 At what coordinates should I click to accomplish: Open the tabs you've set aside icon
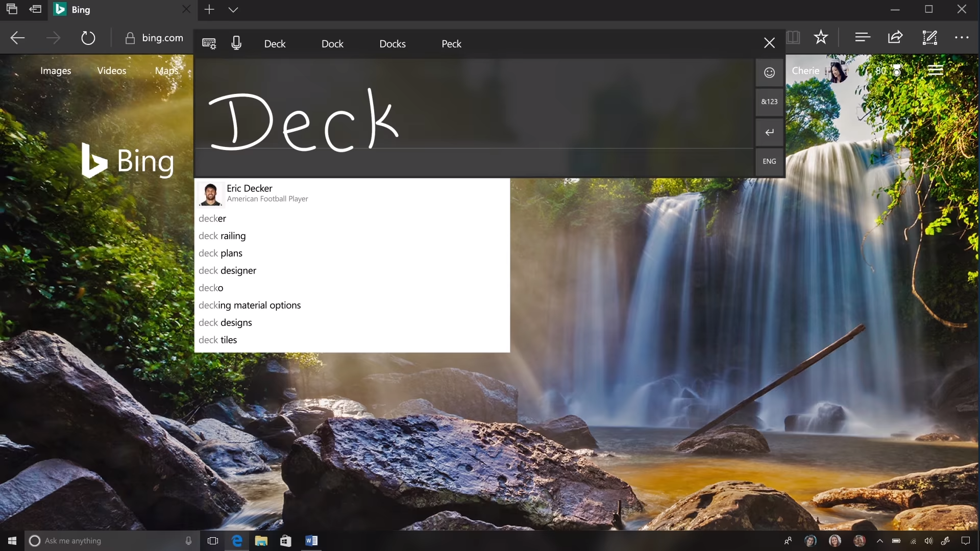click(12, 9)
